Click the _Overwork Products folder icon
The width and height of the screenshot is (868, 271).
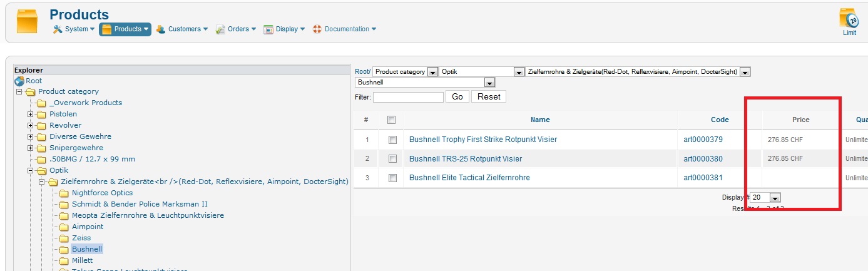click(x=42, y=103)
